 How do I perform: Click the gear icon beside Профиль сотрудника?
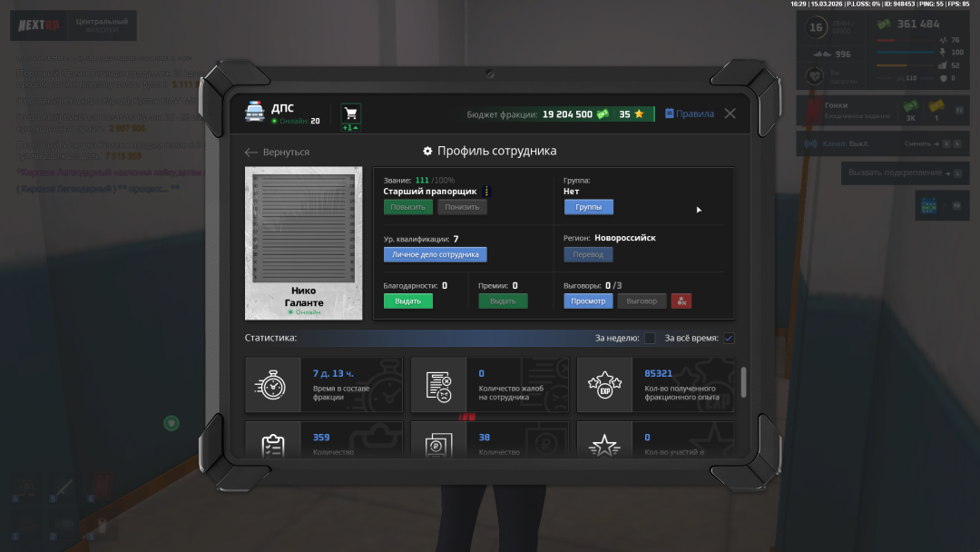point(427,151)
